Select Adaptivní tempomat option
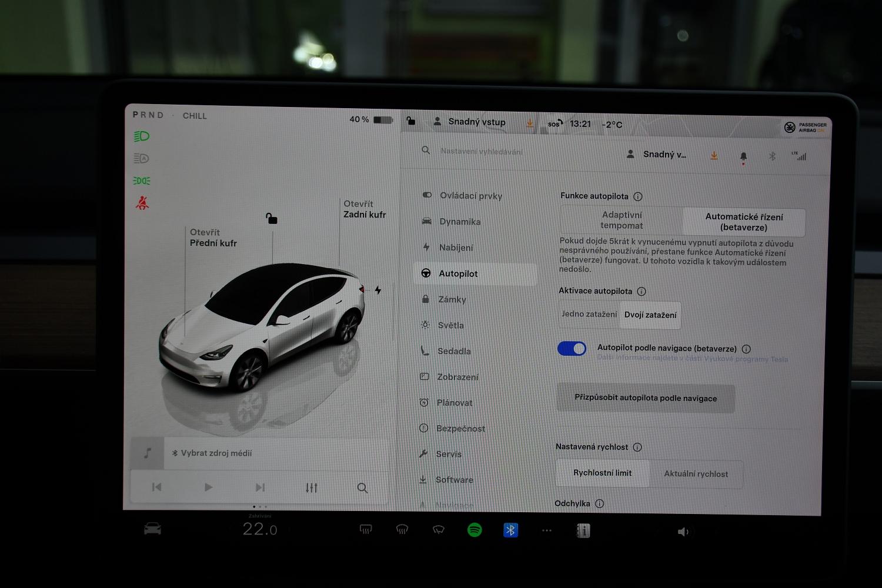Screen dimensions: 882x588 622,220
